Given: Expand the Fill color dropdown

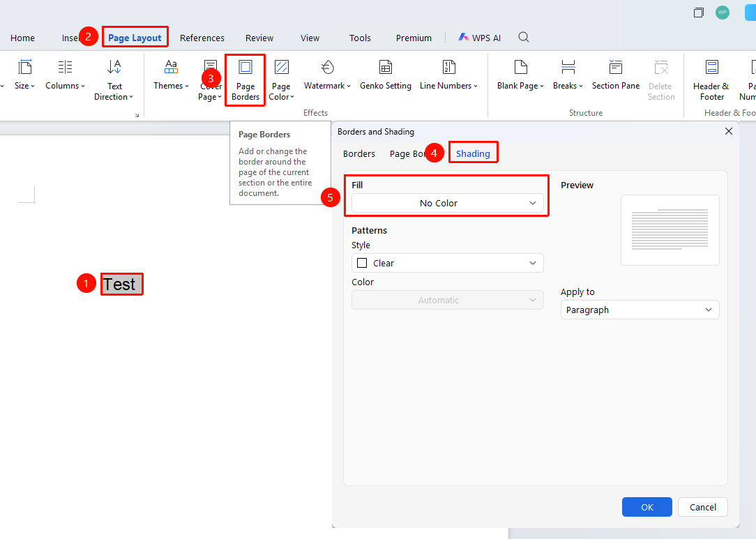Looking at the screenshot, I should click(x=448, y=203).
